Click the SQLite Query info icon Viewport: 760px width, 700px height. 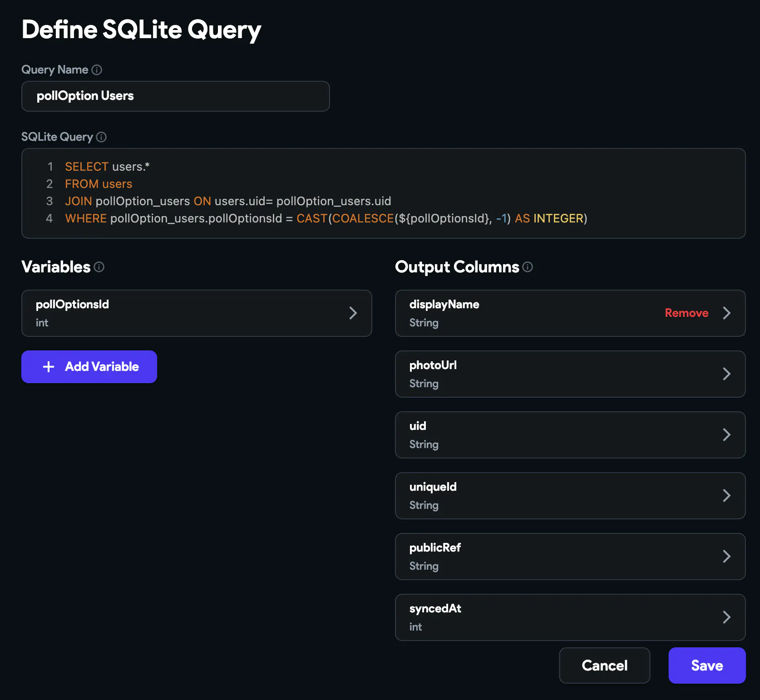pyautogui.click(x=102, y=137)
